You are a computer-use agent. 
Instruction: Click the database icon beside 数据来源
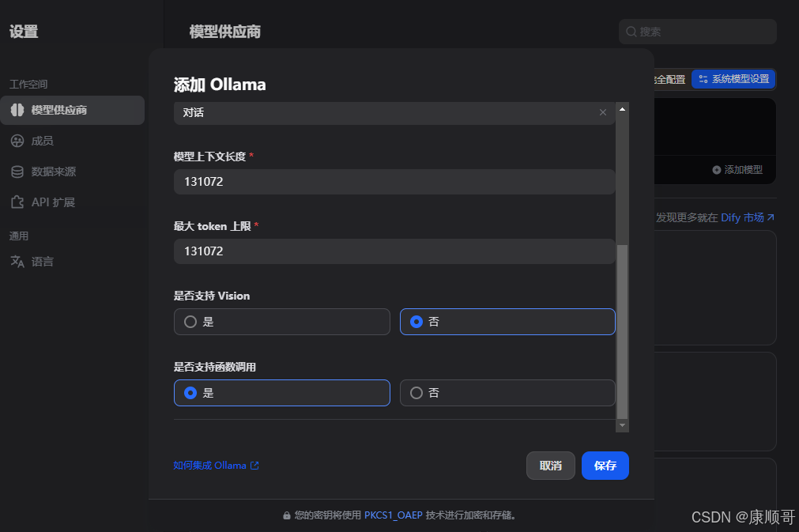17,172
